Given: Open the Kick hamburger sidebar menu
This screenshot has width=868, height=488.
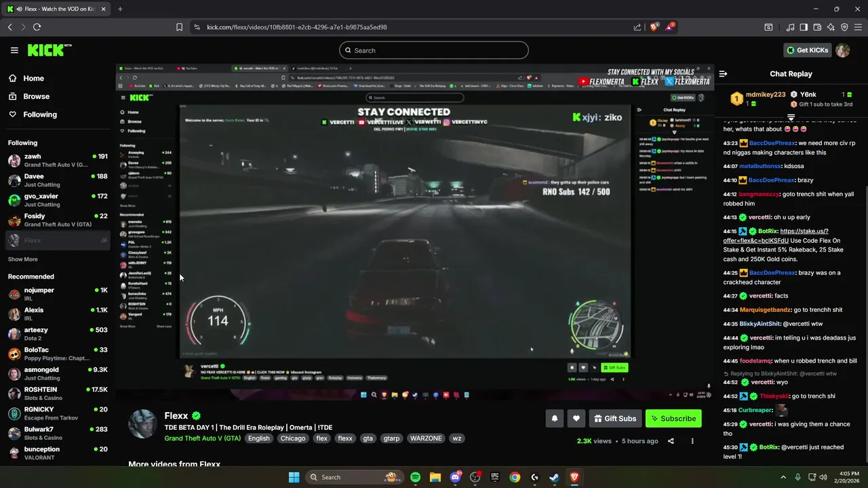Looking at the screenshot, I should click(x=14, y=50).
